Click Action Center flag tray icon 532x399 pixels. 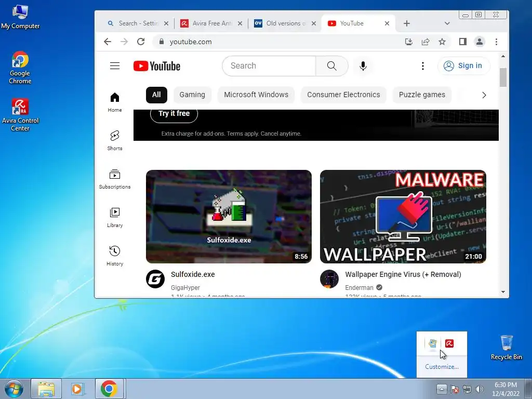(x=455, y=389)
